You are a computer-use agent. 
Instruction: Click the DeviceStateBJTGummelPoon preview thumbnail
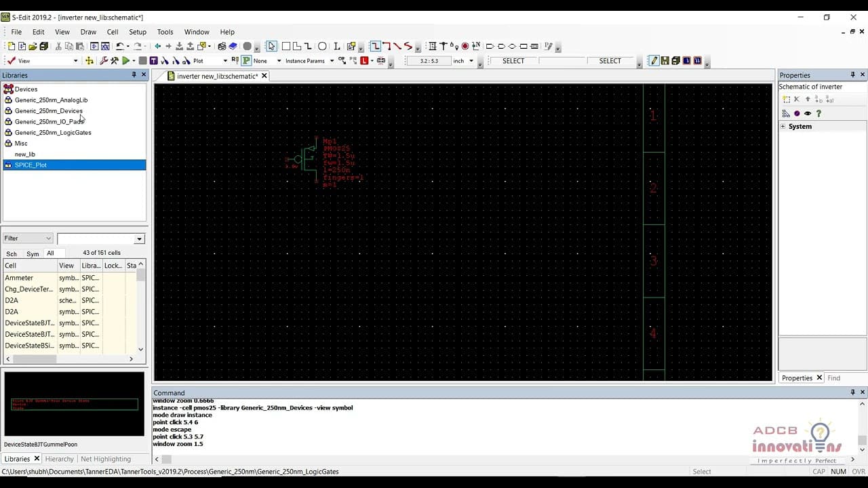pos(74,404)
